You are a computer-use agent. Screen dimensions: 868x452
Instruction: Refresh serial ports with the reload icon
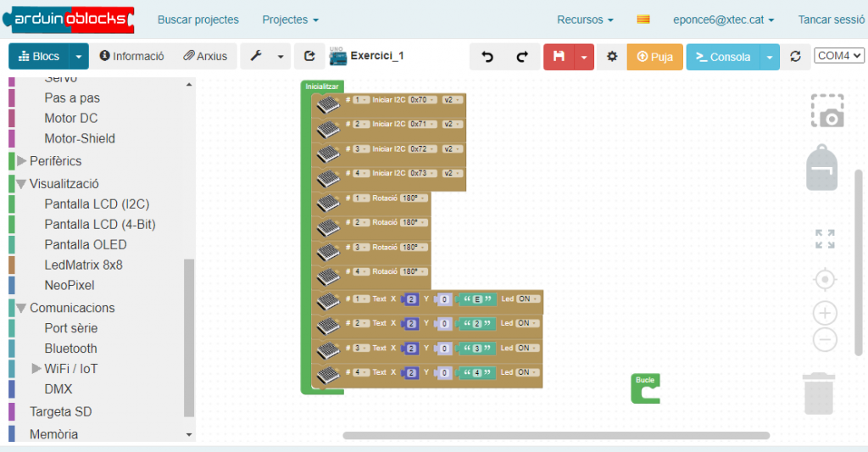(x=795, y=57)
